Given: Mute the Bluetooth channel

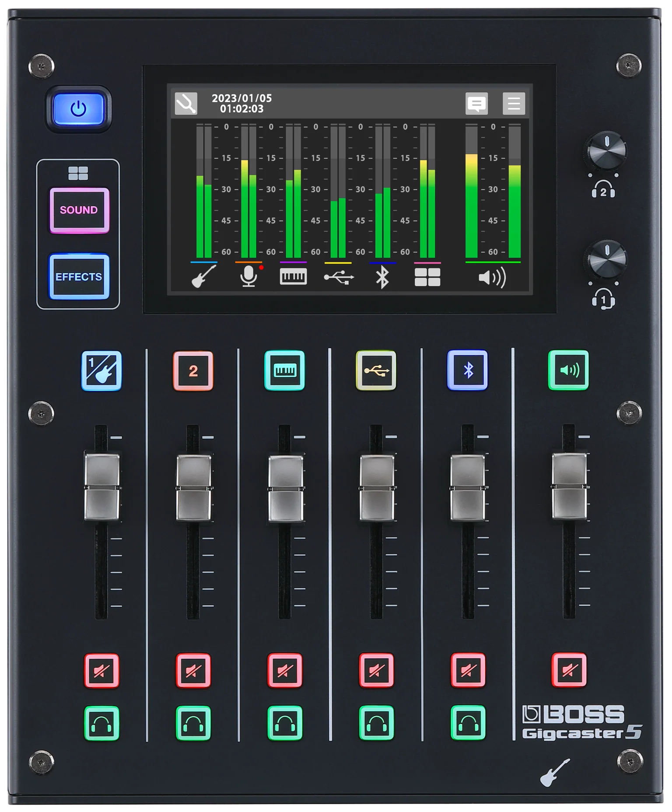Looking at the screenshot, I should coord(468,670).
